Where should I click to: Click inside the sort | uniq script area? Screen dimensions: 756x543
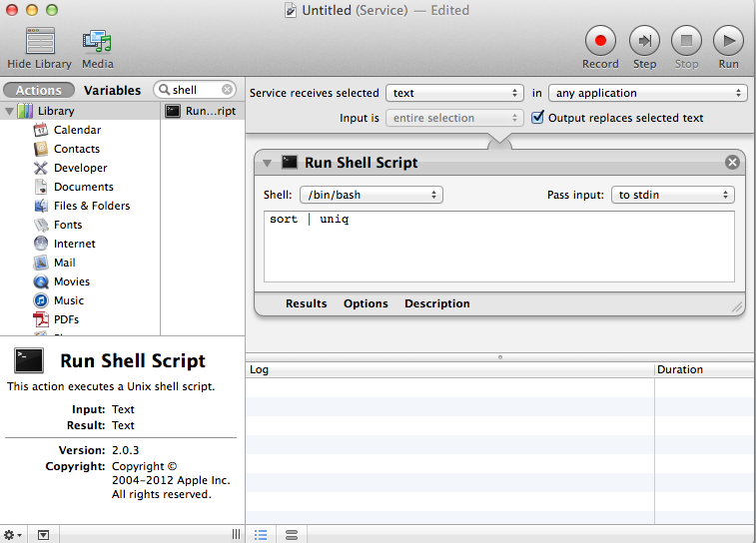coord(499,247)
